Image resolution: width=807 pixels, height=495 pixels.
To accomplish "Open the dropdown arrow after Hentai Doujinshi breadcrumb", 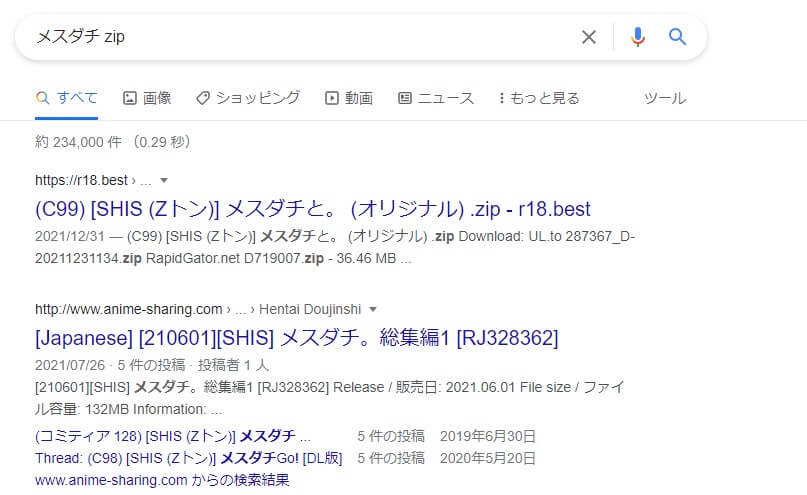I will pyautogui.click(x=373, y=309).
